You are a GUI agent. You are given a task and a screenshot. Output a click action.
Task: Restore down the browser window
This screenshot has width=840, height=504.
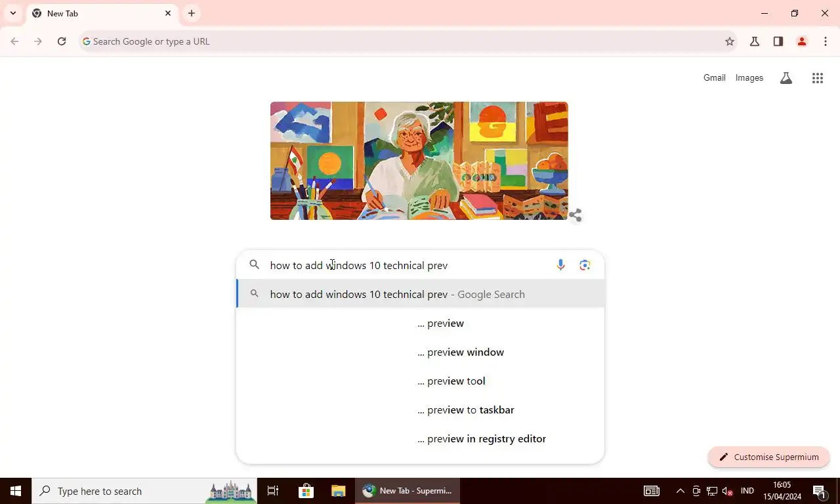795,13
